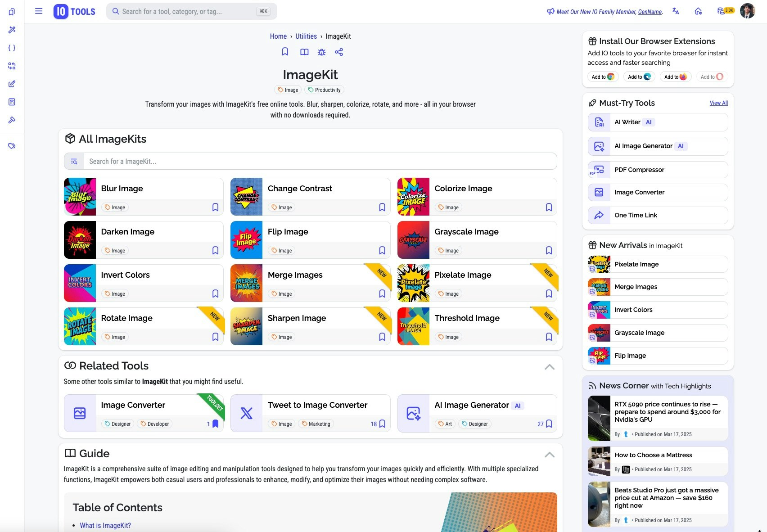The height and width of the screenshot is (532, 767).
Task: Bookmark the Sharpen Image tool
Action: (382, 336)
